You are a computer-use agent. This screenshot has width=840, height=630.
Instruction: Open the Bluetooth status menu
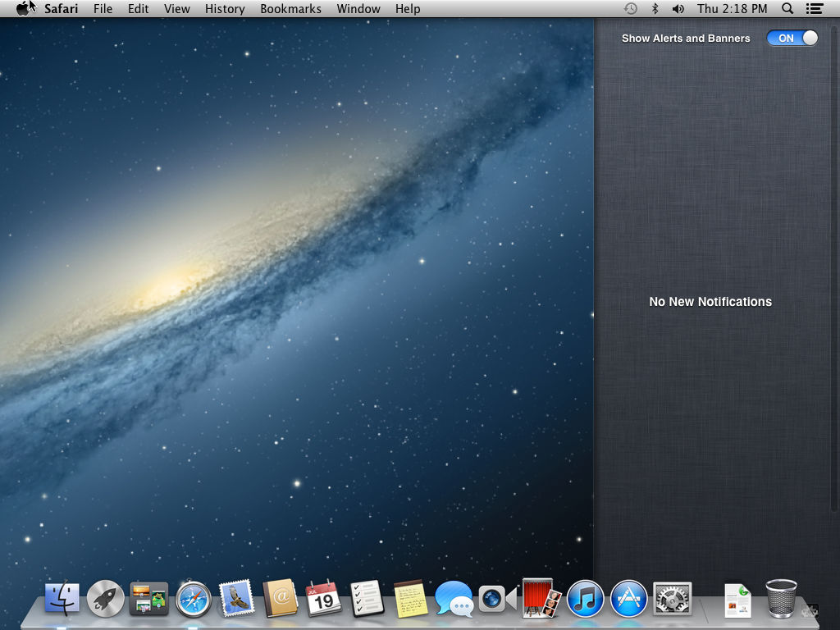pyautogui.click(x=655, y=9)
